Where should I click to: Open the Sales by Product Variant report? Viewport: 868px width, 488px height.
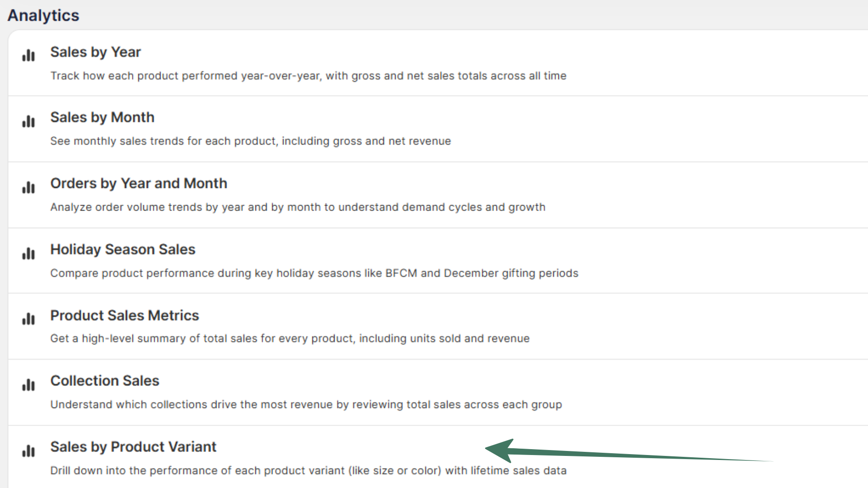[133, 446]
